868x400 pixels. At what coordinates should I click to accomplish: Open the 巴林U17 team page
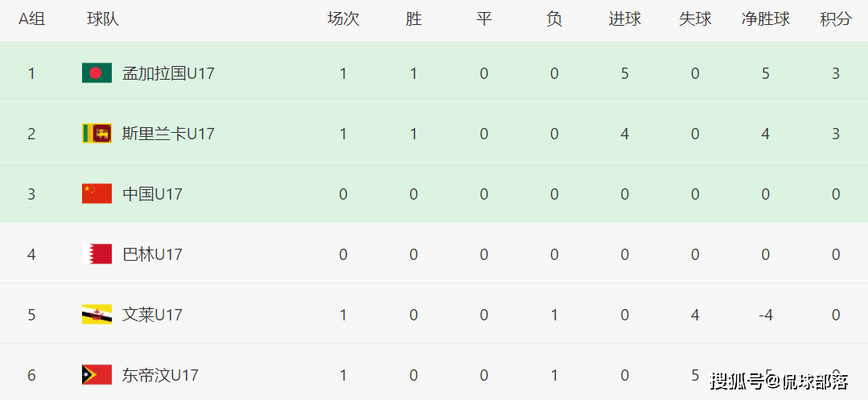(x=152, y=254)
